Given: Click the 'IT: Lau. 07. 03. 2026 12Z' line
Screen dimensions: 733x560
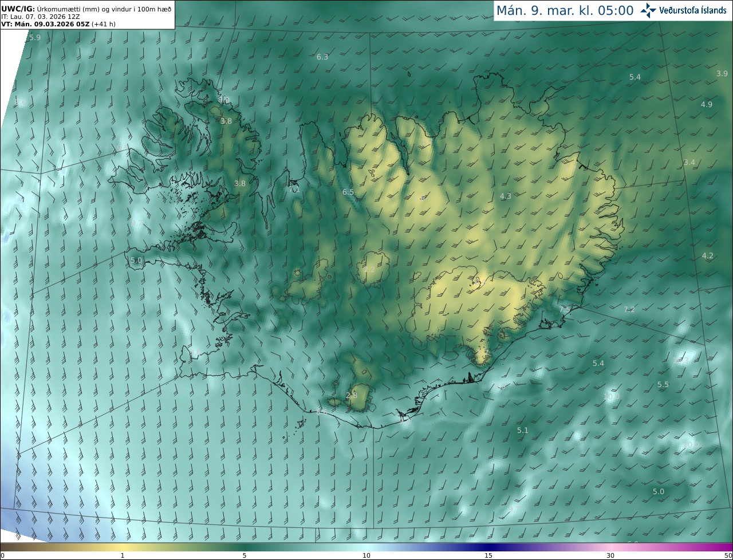Looking at the screenshot, I should (41, 17).
